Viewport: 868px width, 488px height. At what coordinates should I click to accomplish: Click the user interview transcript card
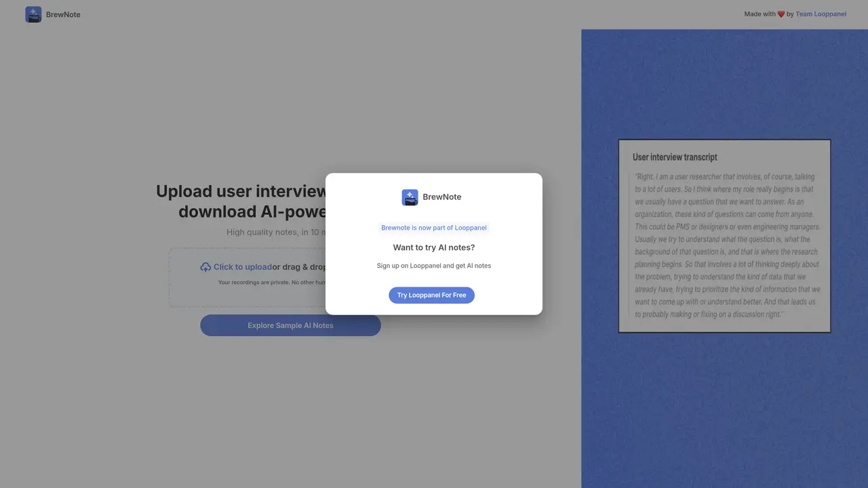tap(724, 236)
